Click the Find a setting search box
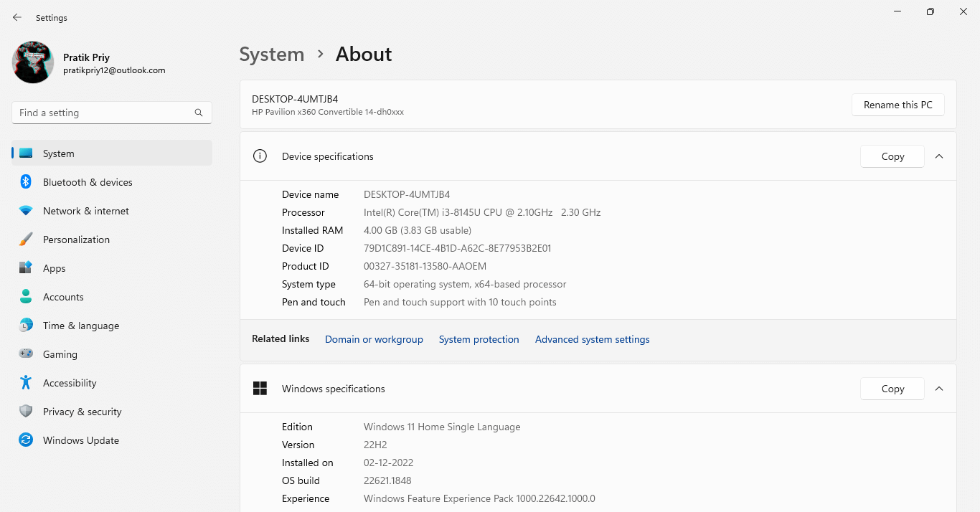Image resolution: width=980 pixels, height=512 pixels. point(104,113)
